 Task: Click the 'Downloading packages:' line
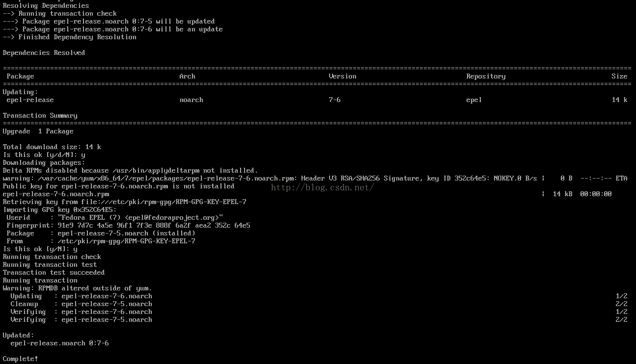click(x=44, y=163)
